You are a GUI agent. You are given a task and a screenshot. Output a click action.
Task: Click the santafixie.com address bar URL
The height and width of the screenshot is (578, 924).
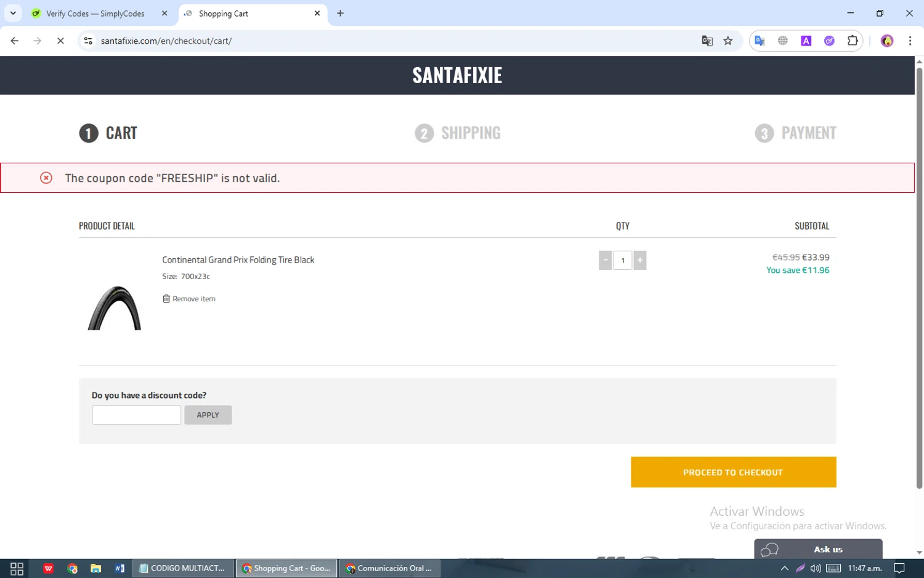coord(166,41)
